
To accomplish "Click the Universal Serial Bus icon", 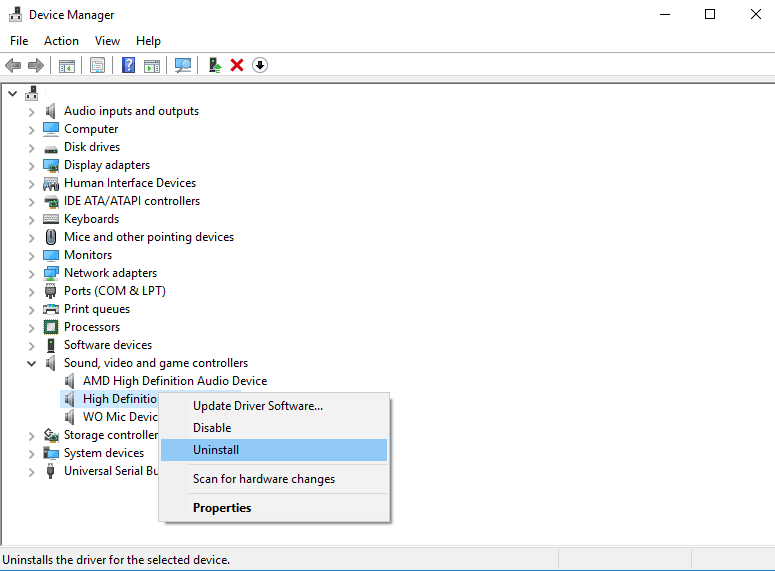I will click(x=50, y=471).
